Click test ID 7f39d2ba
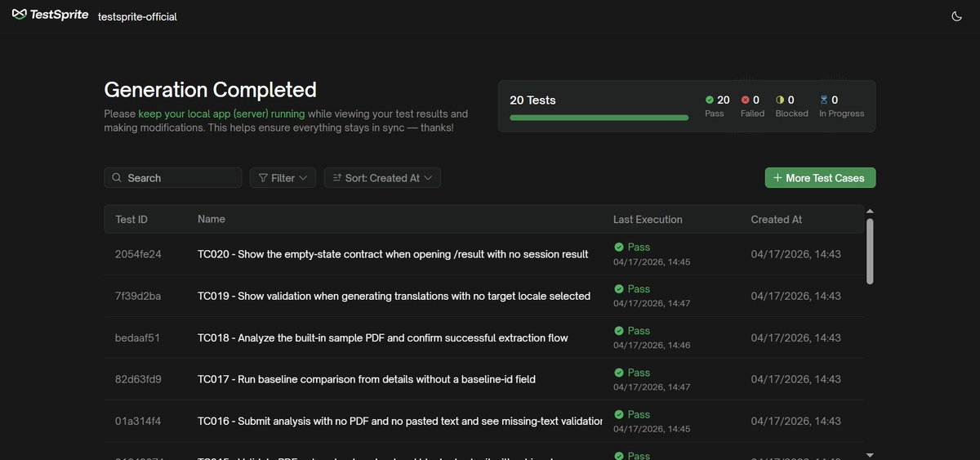Viewport: 980px width, 460px height. [138, 296]
